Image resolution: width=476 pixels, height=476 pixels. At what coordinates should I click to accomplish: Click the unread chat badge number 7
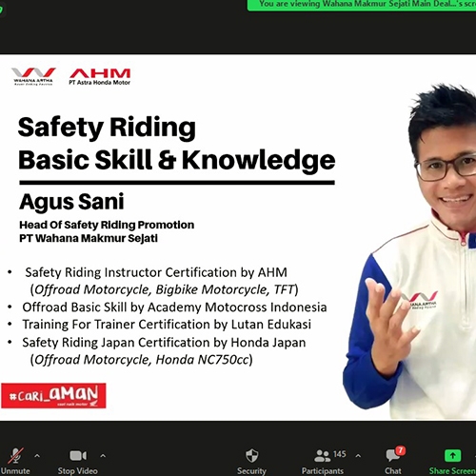coord(401,450)
